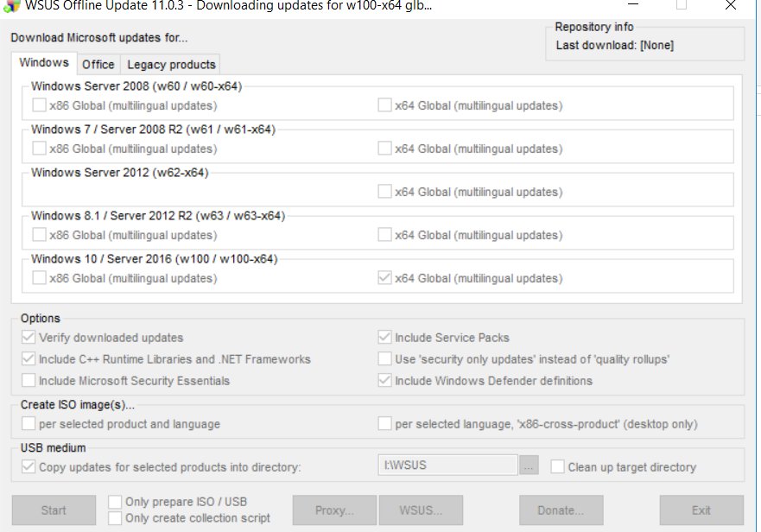Click Download Microsoft updates for label
761x532 pixels.
tap(99, 37)
